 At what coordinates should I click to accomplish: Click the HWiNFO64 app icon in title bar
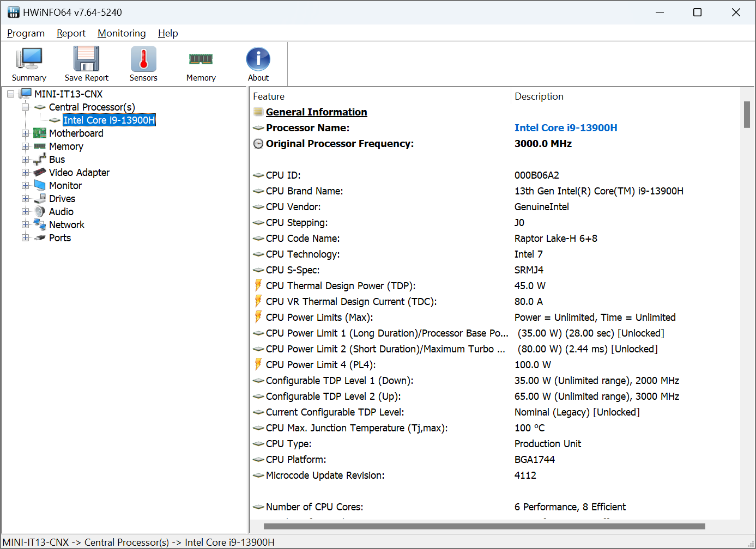[13, 12]
